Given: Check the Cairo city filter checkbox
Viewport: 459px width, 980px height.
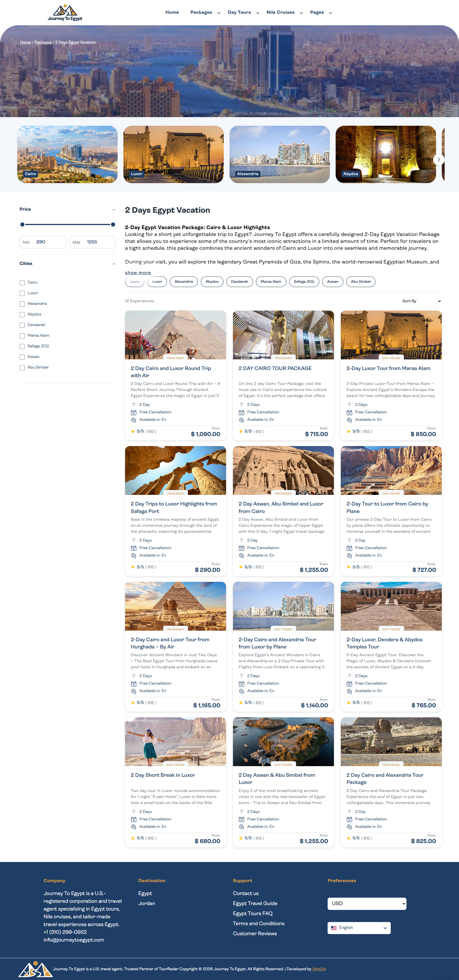Looking at the screenshot, I should [x=22, y=283].
